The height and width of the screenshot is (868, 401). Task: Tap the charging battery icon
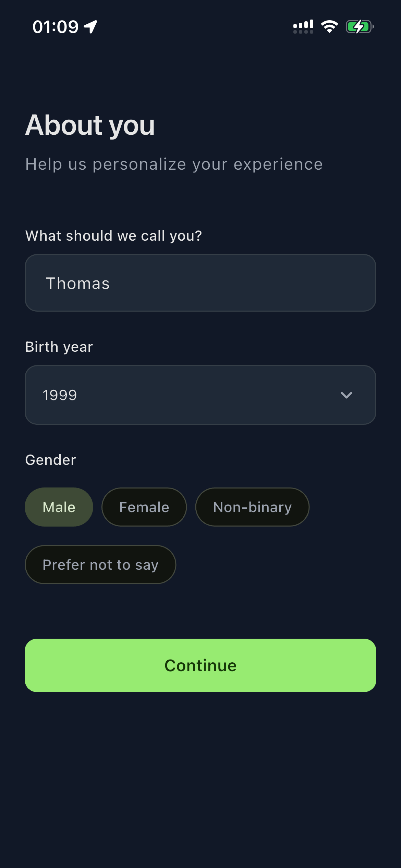(x=360, y=26)
